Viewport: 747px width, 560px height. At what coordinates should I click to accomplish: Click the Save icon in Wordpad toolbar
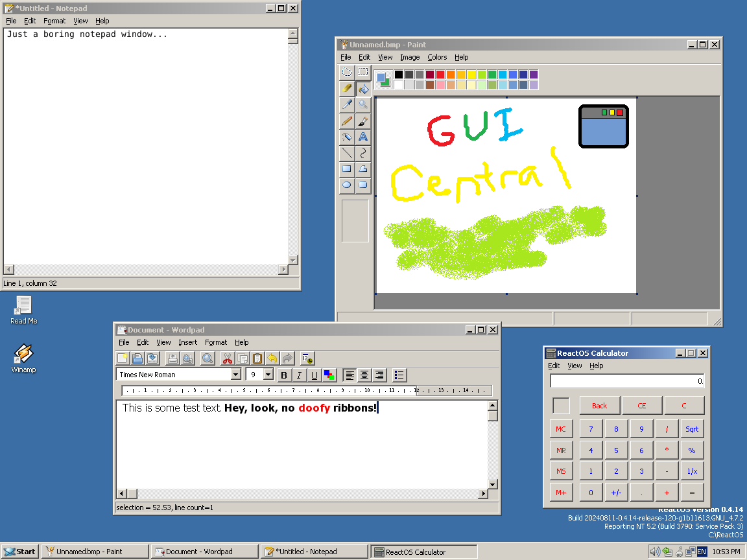click(152, 358)
